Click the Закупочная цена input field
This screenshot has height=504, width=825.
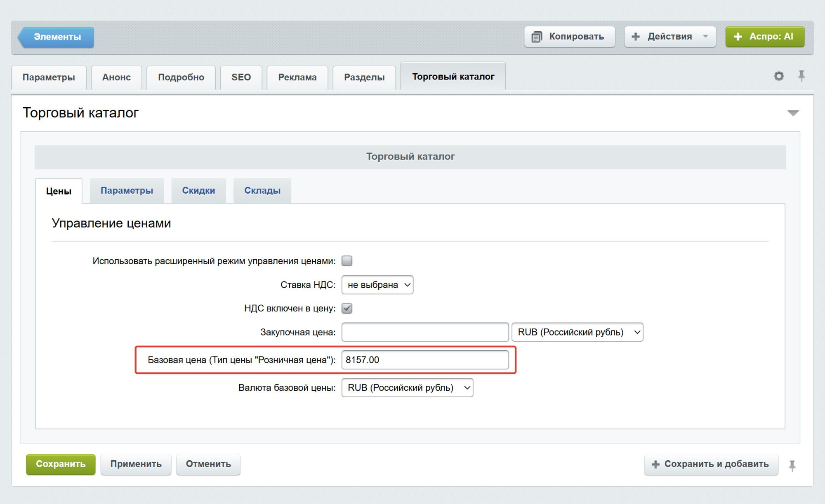click(x=424, y=332)
